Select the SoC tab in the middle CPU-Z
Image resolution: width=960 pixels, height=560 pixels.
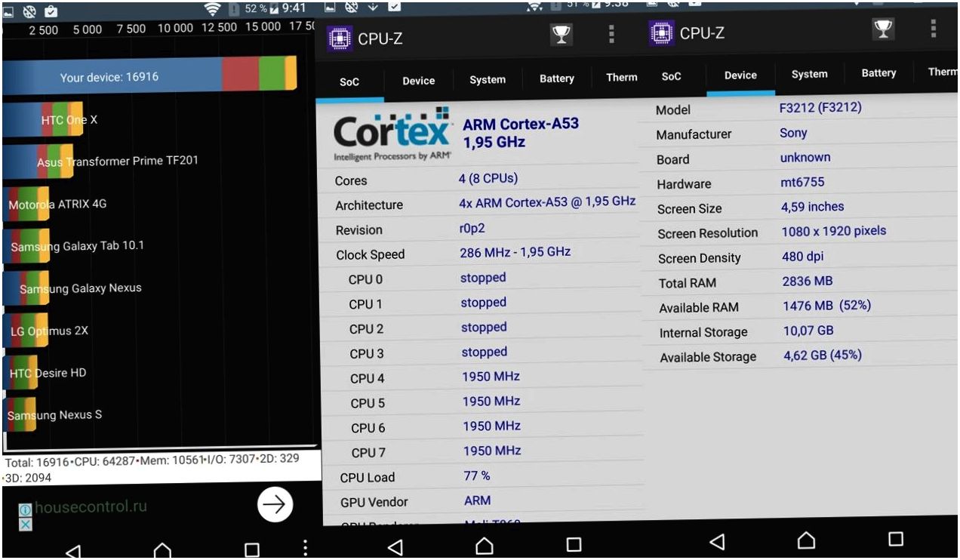tap(349, 82)
